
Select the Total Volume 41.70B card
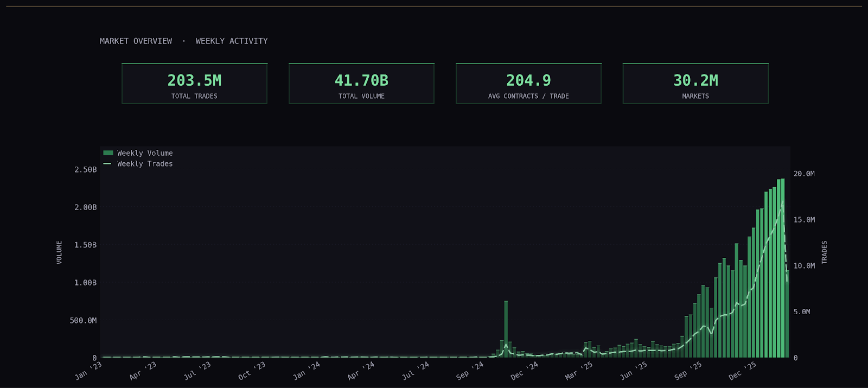(361, 84)
